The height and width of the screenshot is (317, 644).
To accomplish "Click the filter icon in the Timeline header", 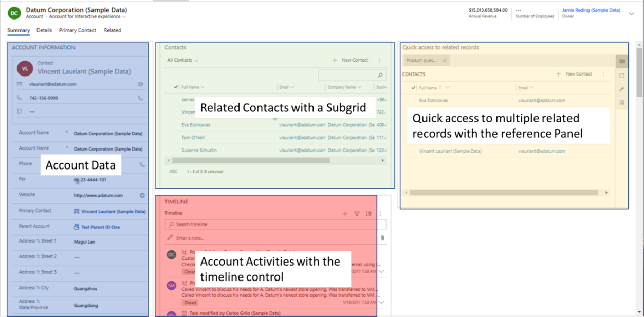I will (356, 214).
